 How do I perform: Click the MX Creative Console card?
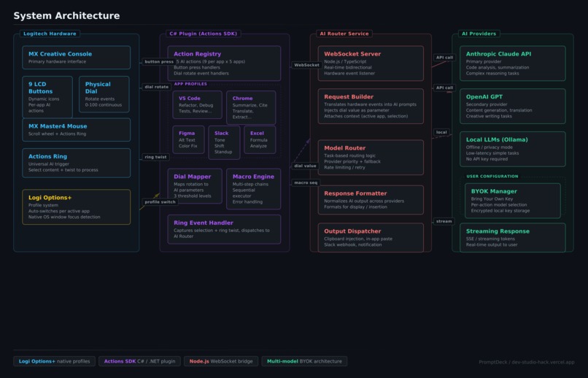76,58
